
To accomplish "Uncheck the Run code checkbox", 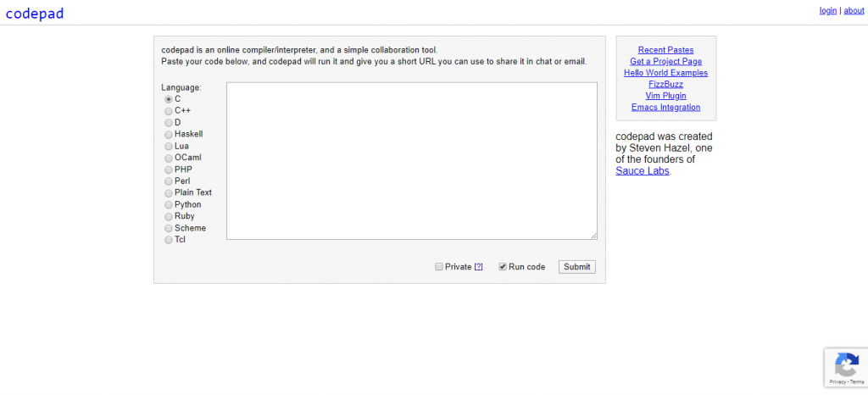I will click(x=503, y=267).
